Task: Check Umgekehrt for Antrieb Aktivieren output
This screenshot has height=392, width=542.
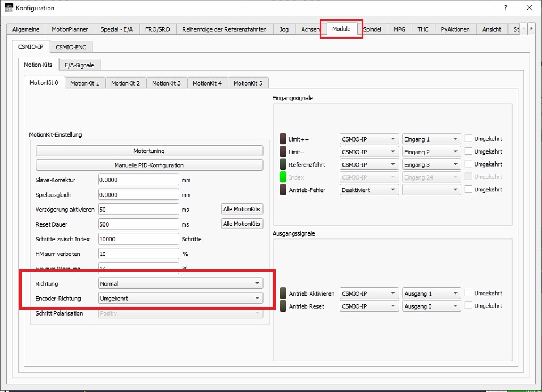Action: 469,293
